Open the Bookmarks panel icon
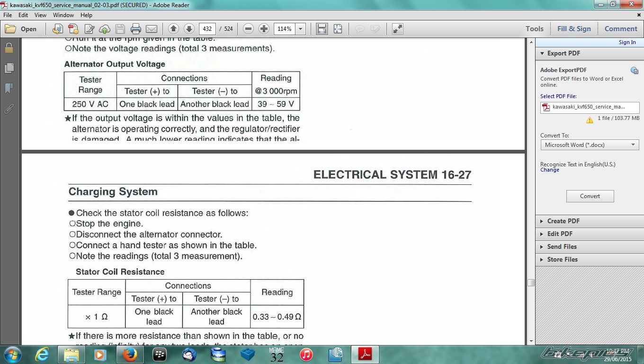 9,89
